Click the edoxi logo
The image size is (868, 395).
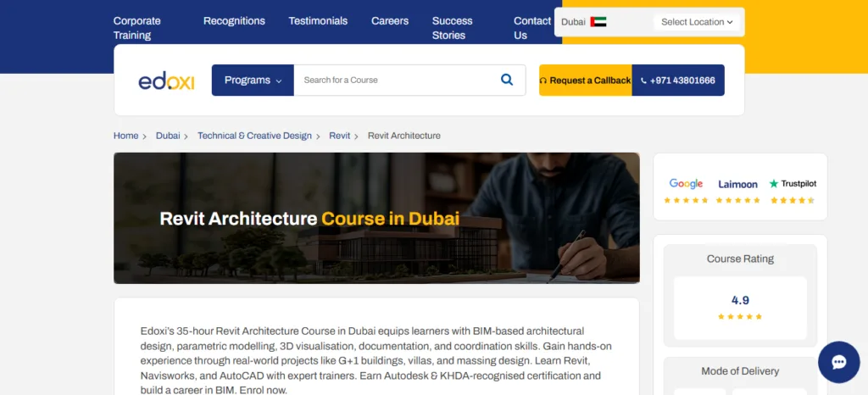point(166,81)
